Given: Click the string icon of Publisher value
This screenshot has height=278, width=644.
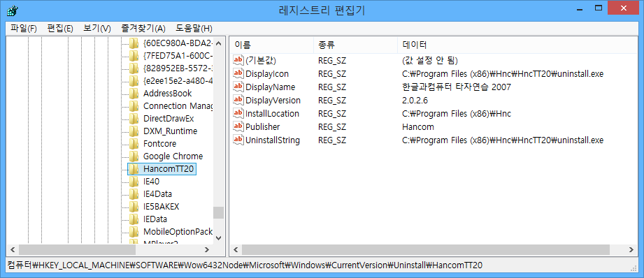Looking at the screenshot, I should (x=238, y=126).
